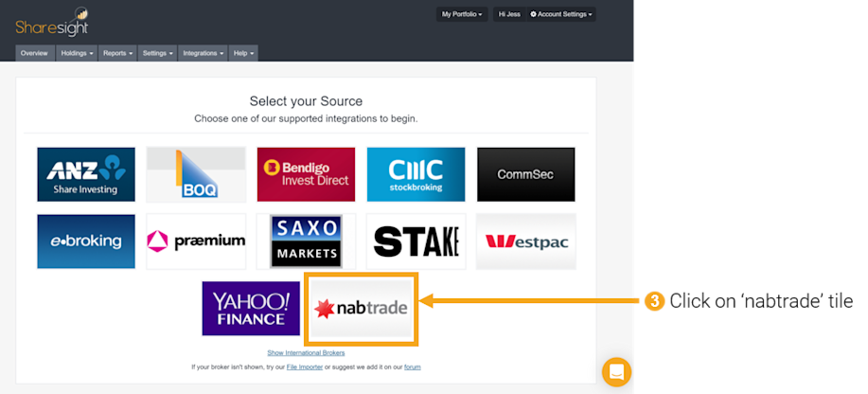Choose the CommSec tile
The image size is (868, 394).
click(x=526, y=174)
